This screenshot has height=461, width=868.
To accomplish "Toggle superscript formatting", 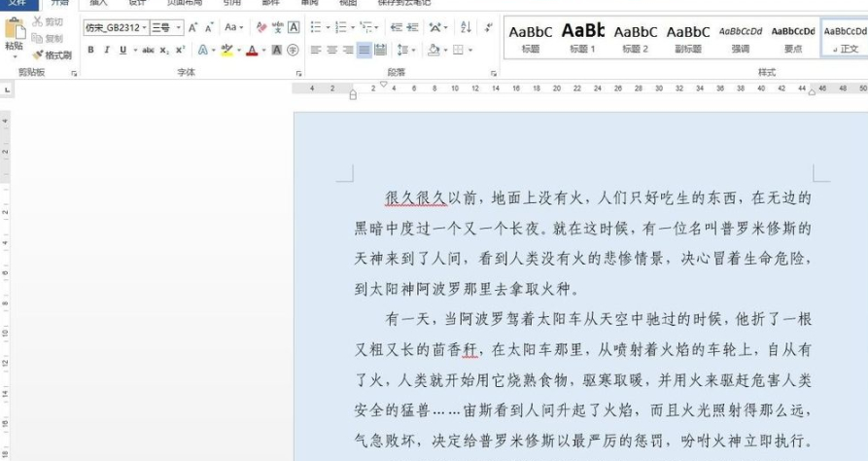I will [x=180, y=50].
